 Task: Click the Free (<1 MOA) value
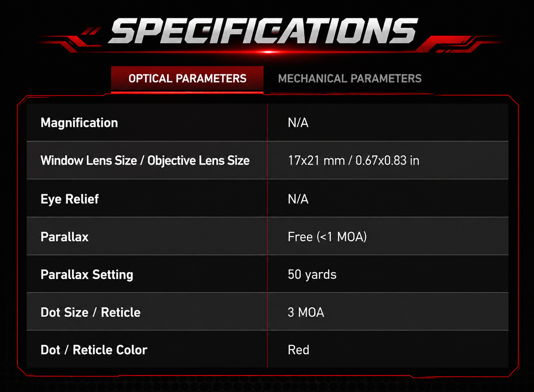[x=327, y=237]
